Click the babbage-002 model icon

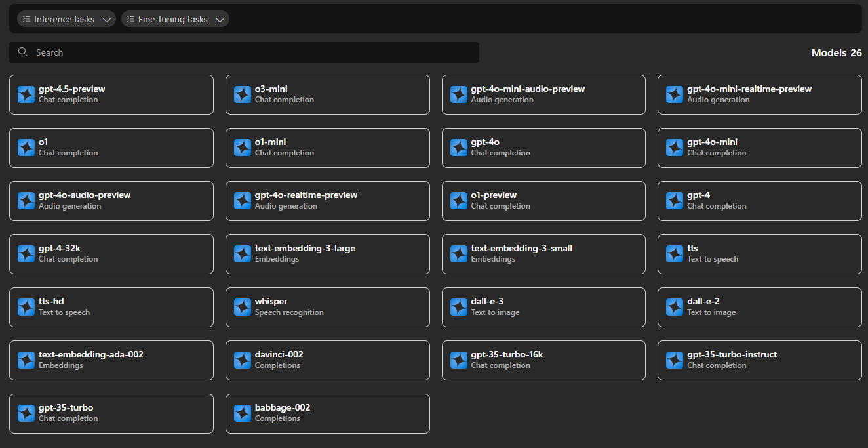(243, 413)
